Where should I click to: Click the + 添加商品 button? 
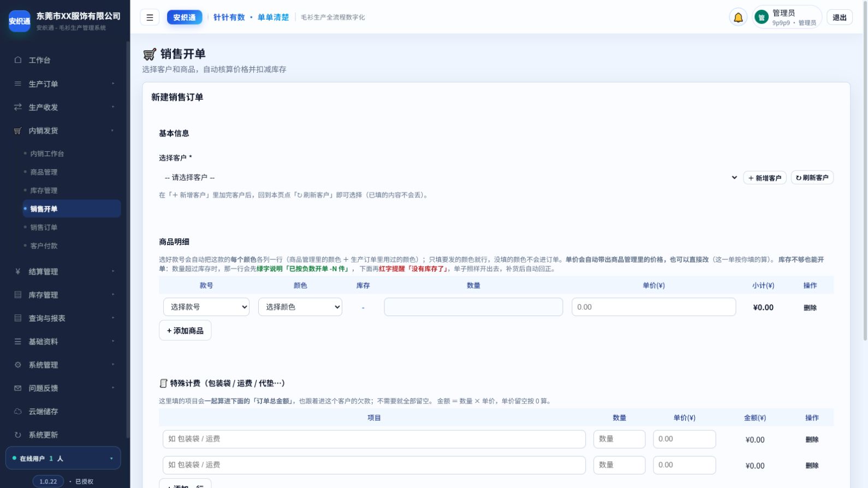click(185, 330)
